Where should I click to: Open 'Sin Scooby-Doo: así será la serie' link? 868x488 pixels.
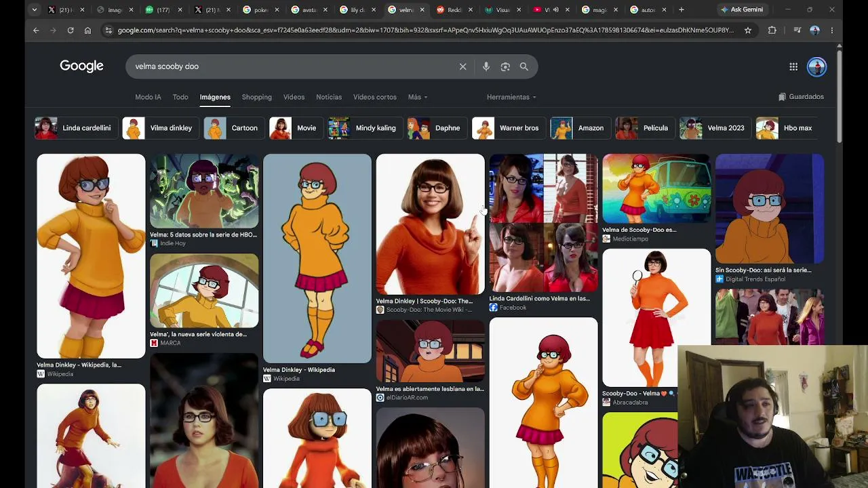(x=764, y=270)
